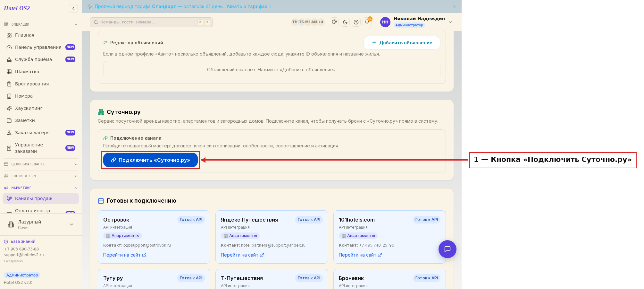Open the help question-mark icon
This screenshot has width=644, height=289.
[x=356, y=22]
